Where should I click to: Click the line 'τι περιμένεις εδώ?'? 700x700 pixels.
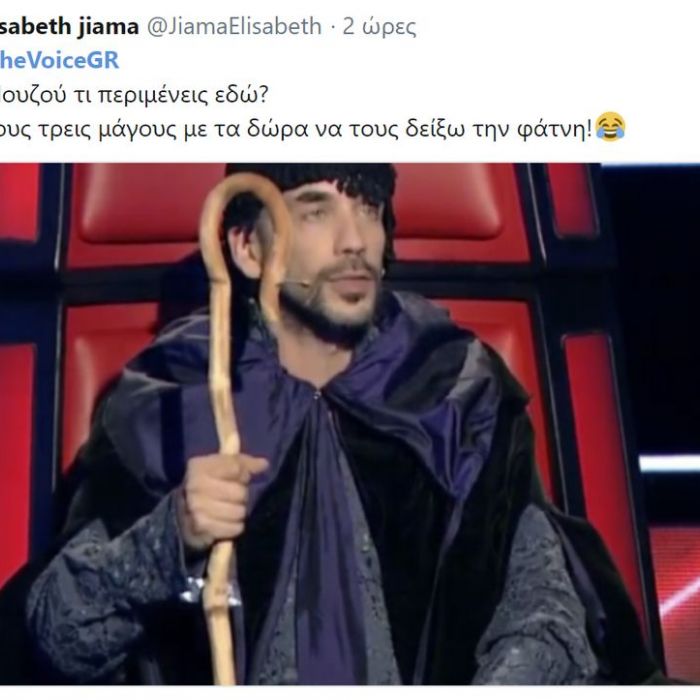[x=170, y=95]
